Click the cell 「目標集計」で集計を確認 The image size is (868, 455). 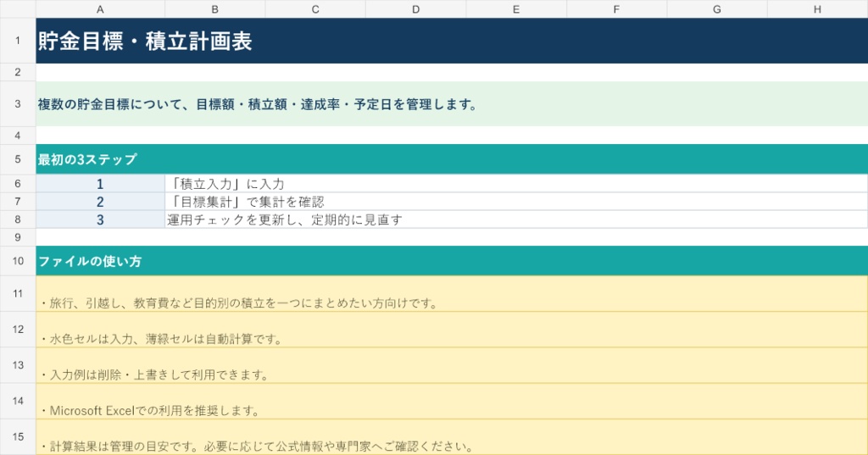click(516, 202)
